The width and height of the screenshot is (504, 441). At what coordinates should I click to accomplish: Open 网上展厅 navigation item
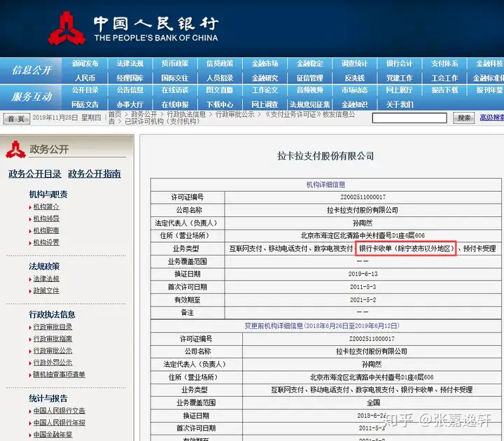click(400, 90)
